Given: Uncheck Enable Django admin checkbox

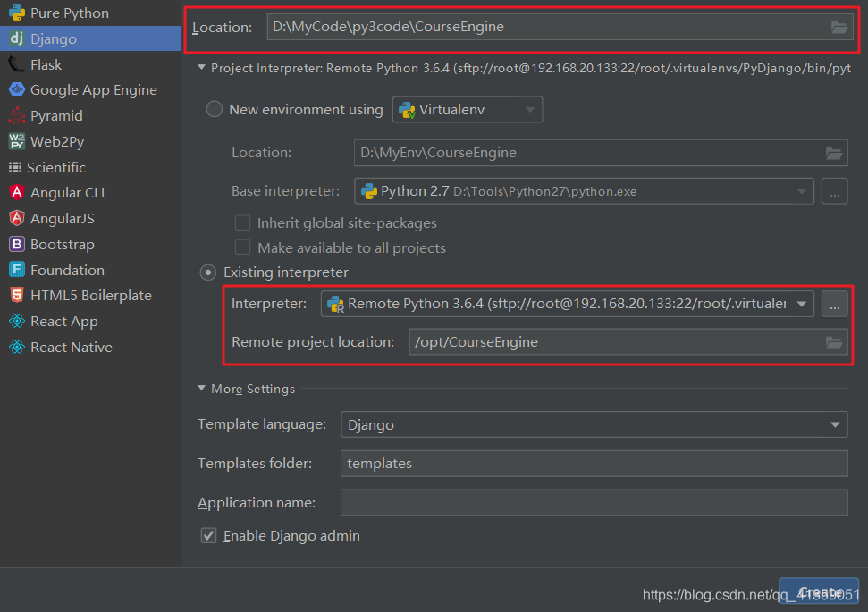Looking at the screenshot, I should 208,536.
